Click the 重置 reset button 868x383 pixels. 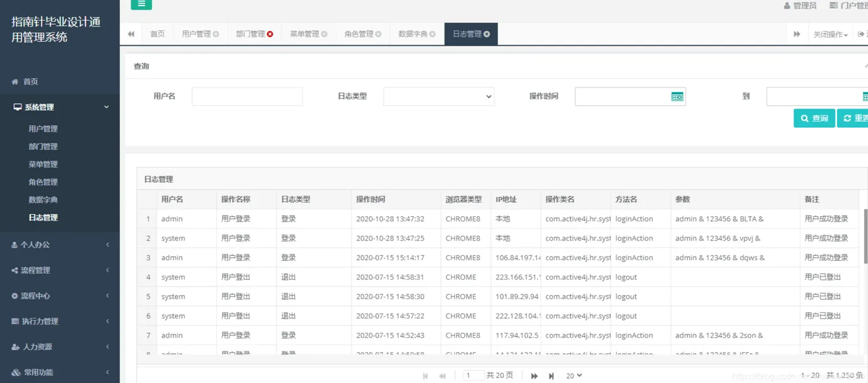(x=853, y=118)
